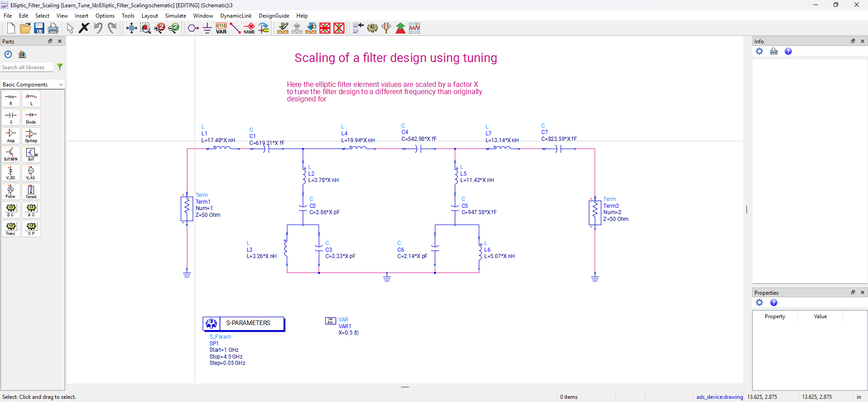Zoom in by two toolbar icon
868x402 pixels.
tap(160, 28)
